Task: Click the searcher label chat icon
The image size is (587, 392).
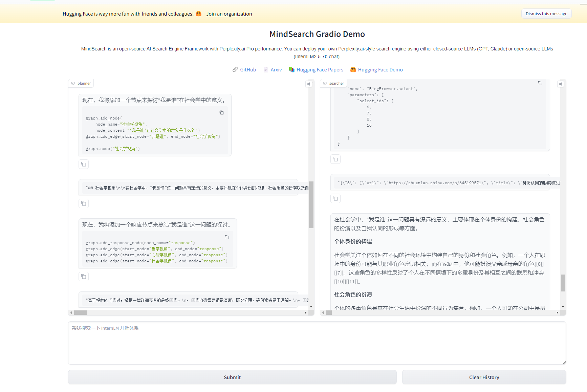Action: [x=325, y=83]
